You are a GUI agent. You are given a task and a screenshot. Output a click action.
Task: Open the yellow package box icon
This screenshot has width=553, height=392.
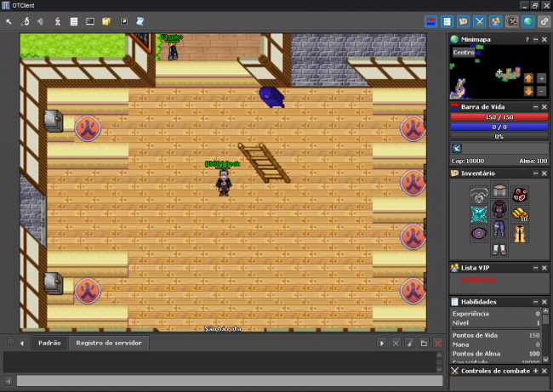(106, 22)
